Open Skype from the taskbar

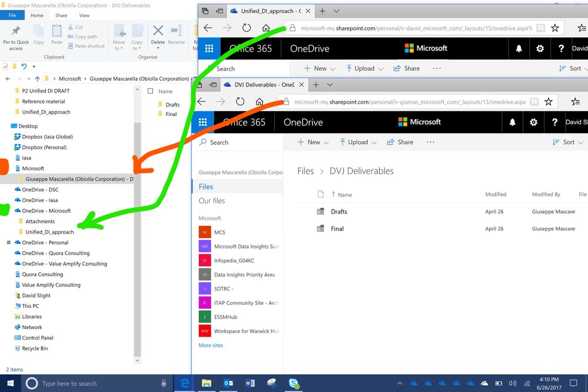tap(294, 383)
